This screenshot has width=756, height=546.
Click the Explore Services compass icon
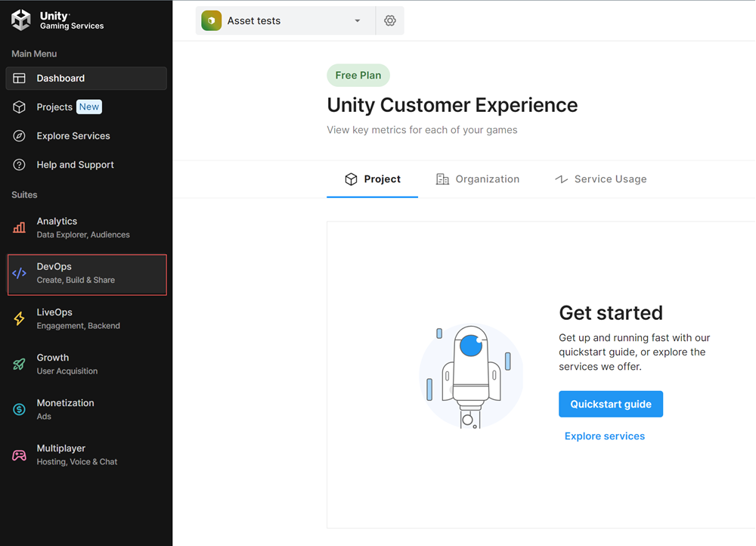coord(20,136)
